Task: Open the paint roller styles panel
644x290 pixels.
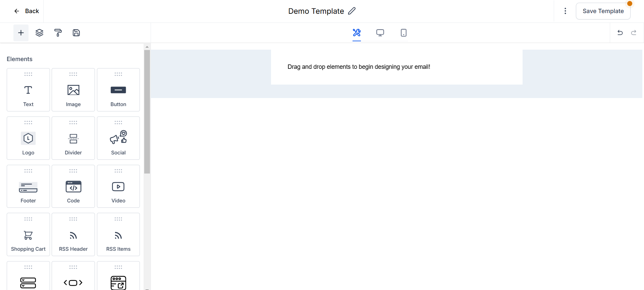Action: point(58,33)
